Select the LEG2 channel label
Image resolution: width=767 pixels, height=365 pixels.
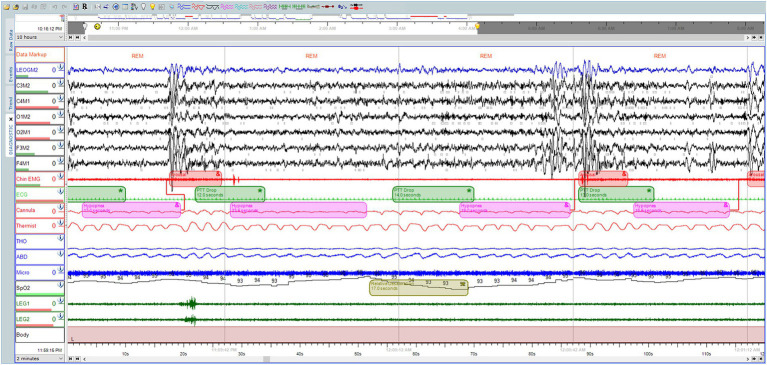(23, 319)
